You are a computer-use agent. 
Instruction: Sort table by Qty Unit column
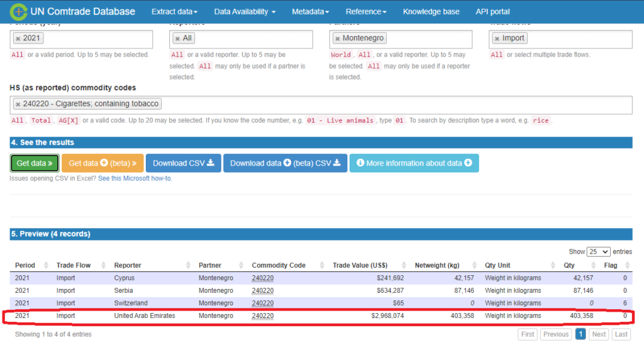(519, 265)
